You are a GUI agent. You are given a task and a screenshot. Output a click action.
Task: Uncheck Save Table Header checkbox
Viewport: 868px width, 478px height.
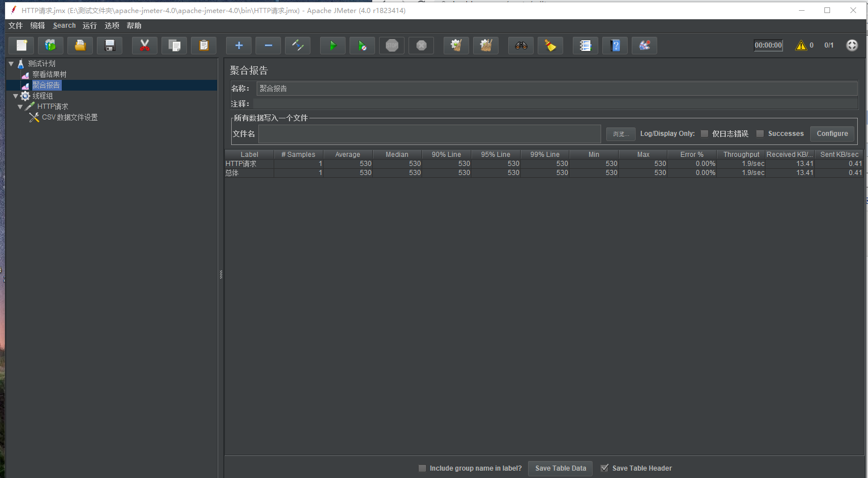(x=605, y=468)
